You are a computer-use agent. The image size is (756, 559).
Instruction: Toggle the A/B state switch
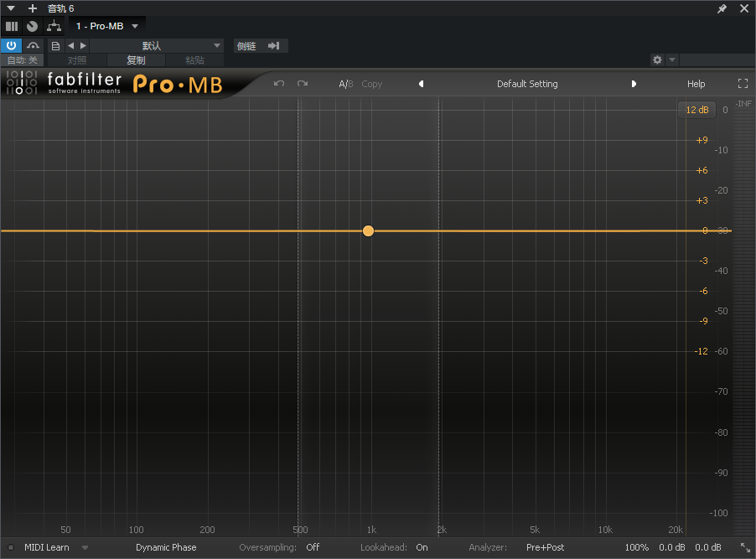click(x=345, y=84)
